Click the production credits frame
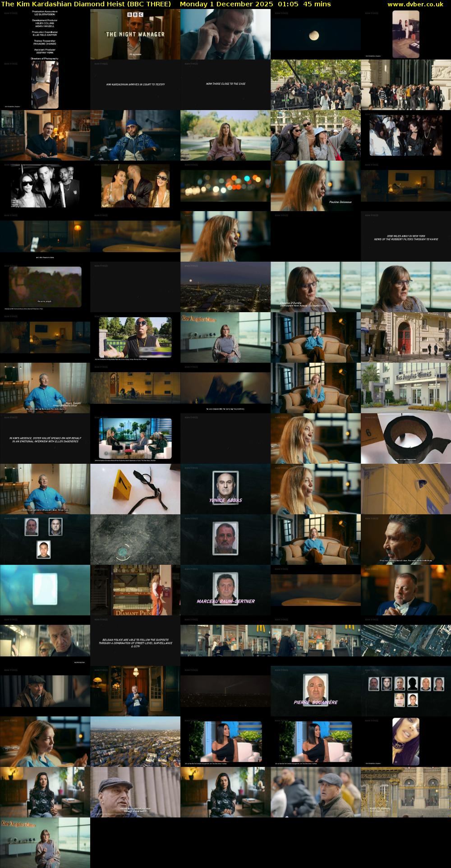 [45, 34]
